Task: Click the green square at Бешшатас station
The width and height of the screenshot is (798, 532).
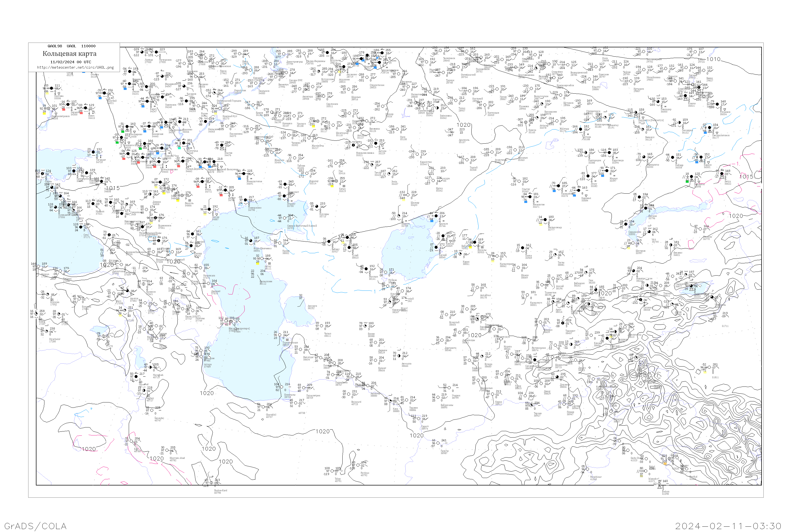Action: pos(687,181)
